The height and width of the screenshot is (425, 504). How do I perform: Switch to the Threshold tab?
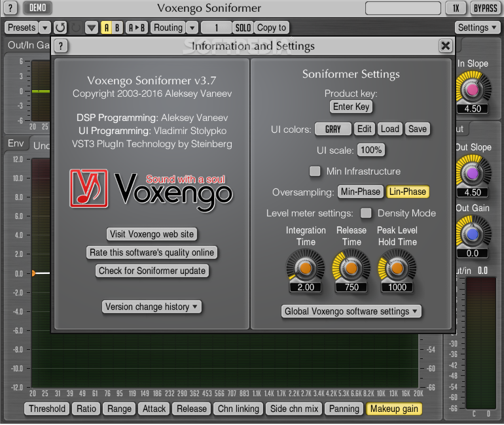[x=47, y=409]
